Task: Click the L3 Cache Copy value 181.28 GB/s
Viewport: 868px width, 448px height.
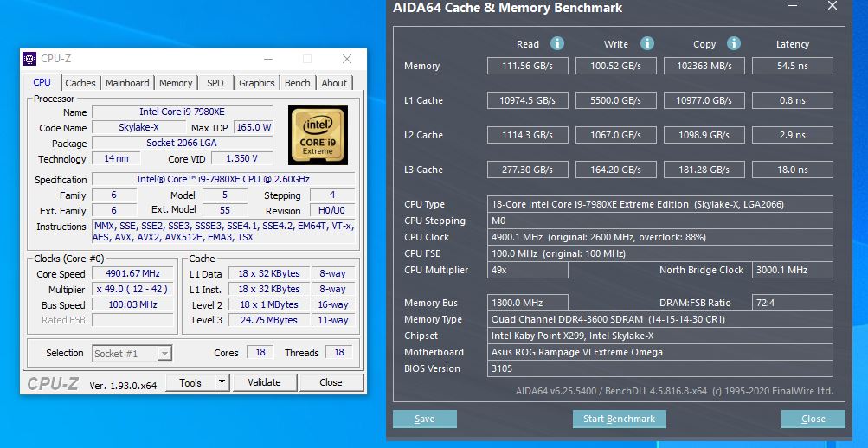Action: (704, 170)
